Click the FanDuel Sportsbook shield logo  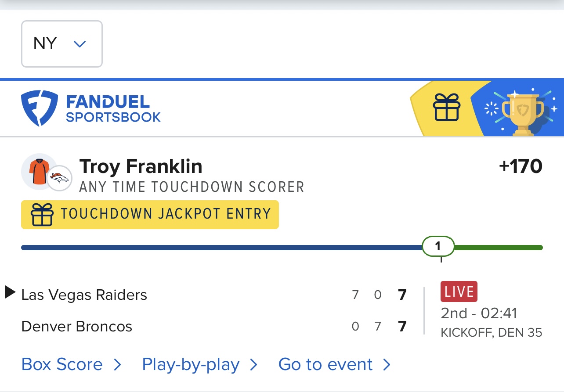coord(39,108)
